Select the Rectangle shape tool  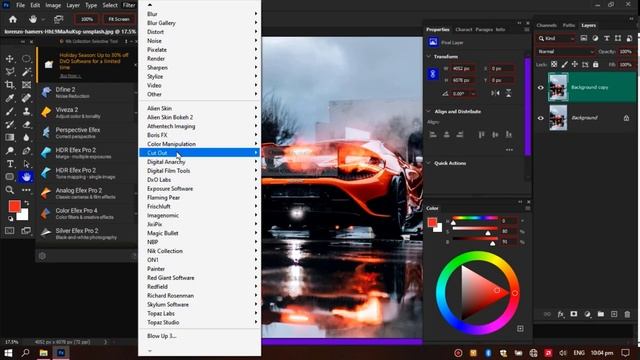pos(9,177)
